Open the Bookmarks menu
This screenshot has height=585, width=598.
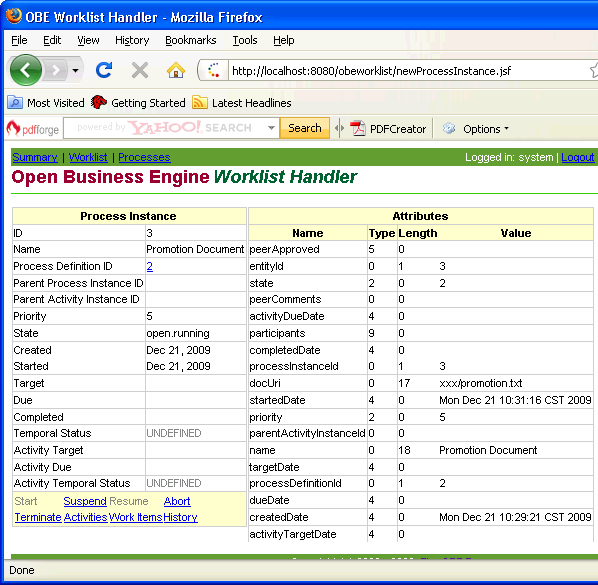point(191,40)
